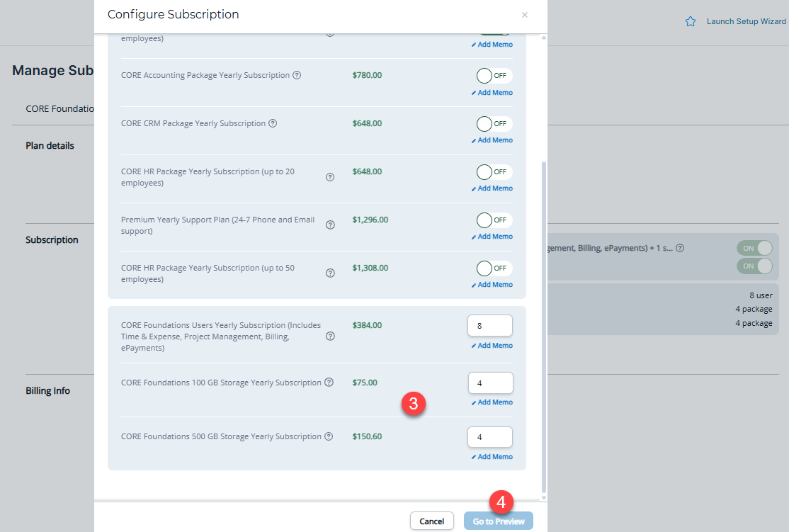789x532 pixels.
Task: Toggle CORE Accounting Package subscription on
Action: pos(494,76)
